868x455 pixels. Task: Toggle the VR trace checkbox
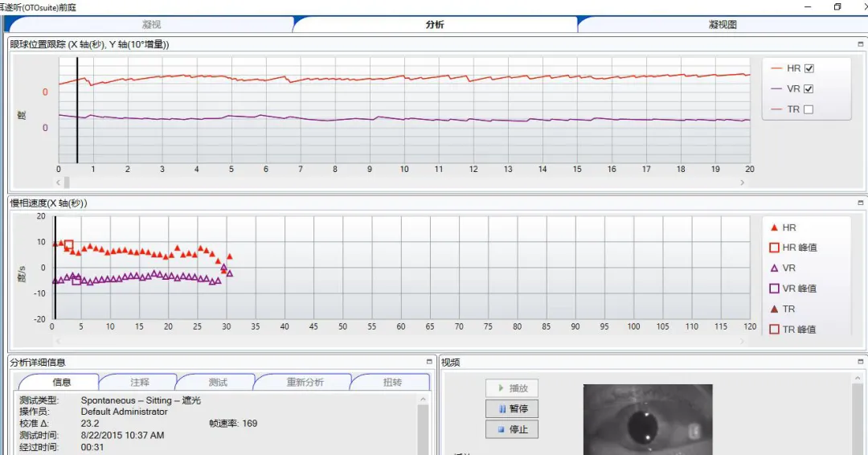(x=809, y=88)
